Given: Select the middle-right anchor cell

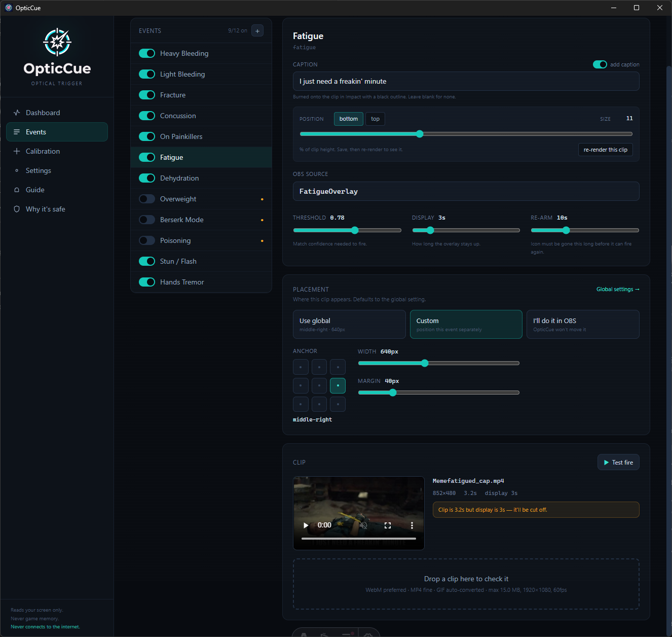Looking at the screenshot, I should (x=338, y=385).
